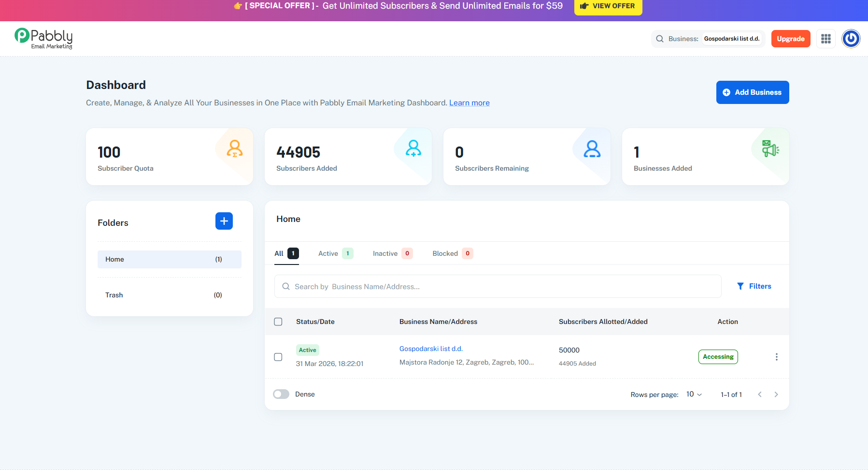
Task: Focus the Business Name/Address search field
Action: 498,286
